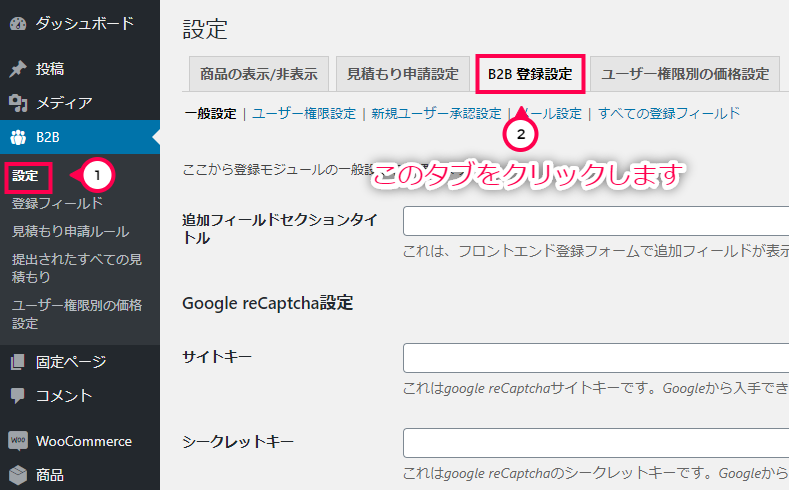Click the 設定 page title
Viewport: 789px width, 490px height.
(205, 29)
